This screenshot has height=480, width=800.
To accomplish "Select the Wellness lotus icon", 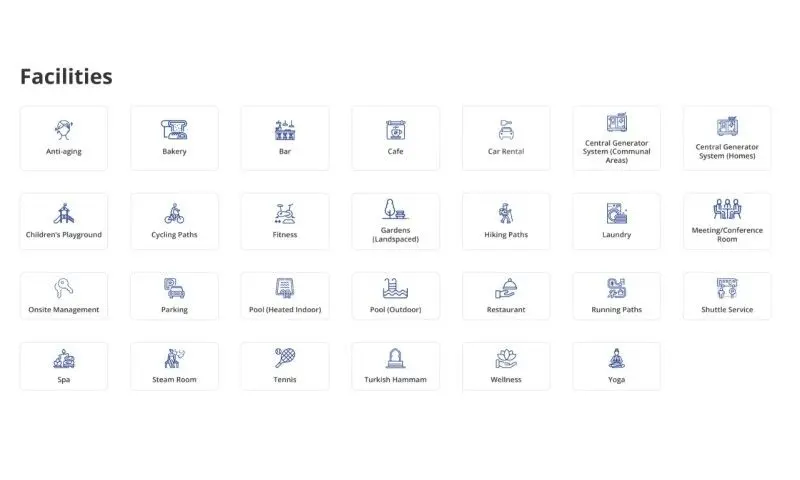I will [506, 358].
